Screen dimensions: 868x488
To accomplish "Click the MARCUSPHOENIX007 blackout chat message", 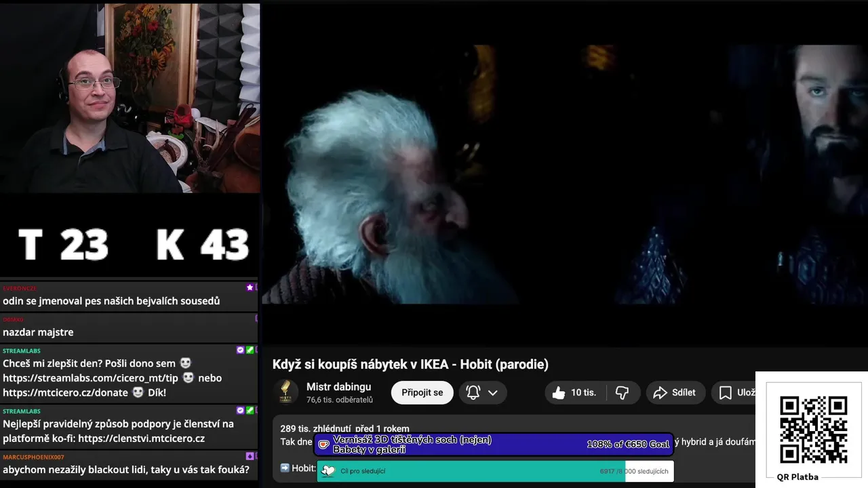I will [x=126, y=470].
